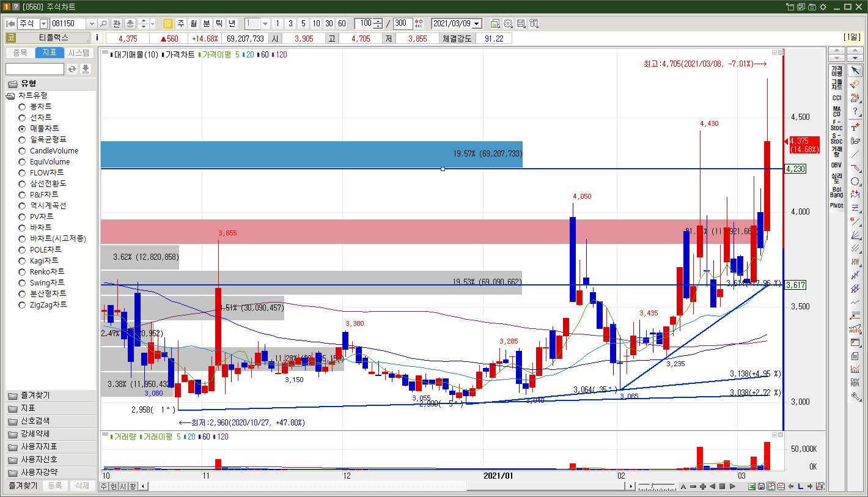Screen dimensions: 868x497
Task: Click the 30 interval button
Action: [329, 23]
